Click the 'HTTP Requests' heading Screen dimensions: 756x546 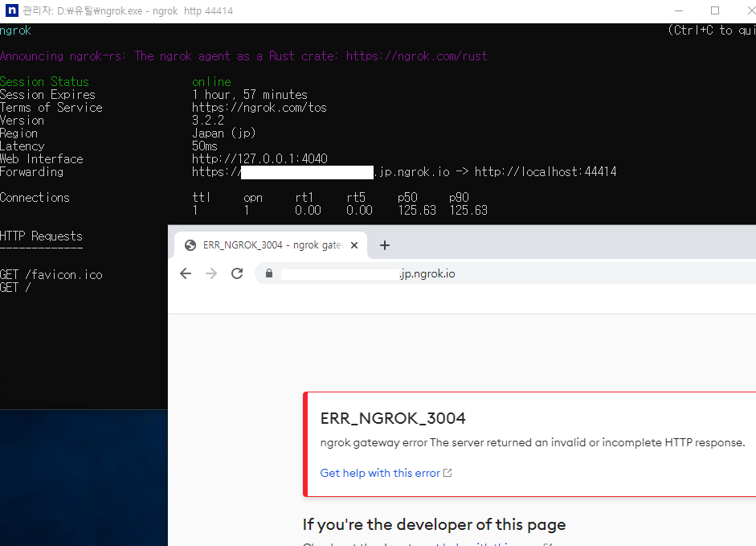pos(42,236)
